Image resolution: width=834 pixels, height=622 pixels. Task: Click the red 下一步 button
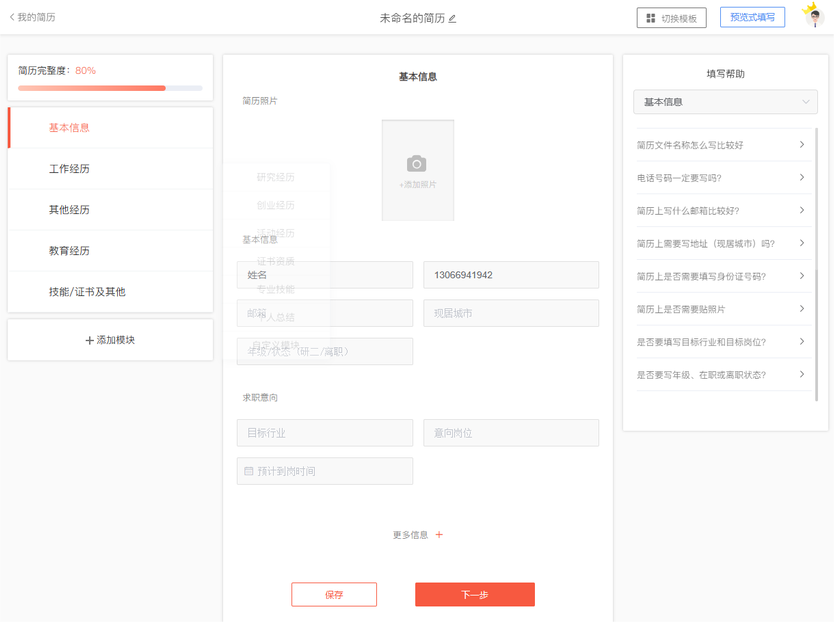474,594
